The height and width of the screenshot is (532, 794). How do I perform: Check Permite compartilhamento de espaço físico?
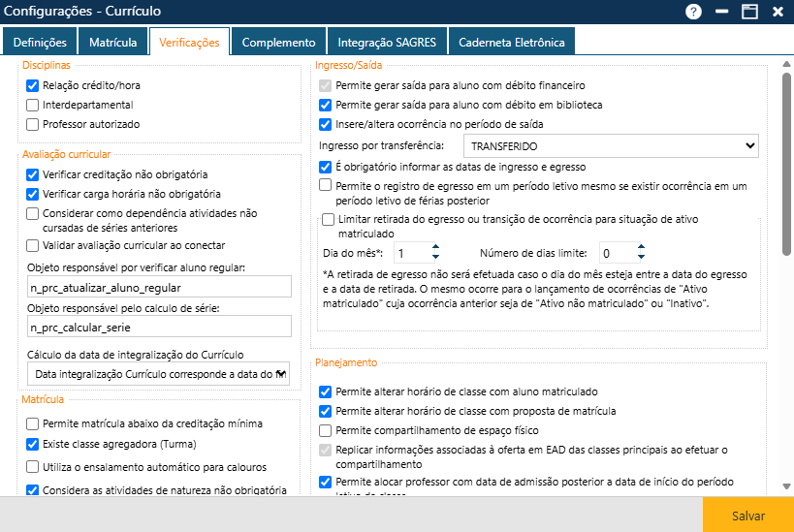[x=325, y=430]
